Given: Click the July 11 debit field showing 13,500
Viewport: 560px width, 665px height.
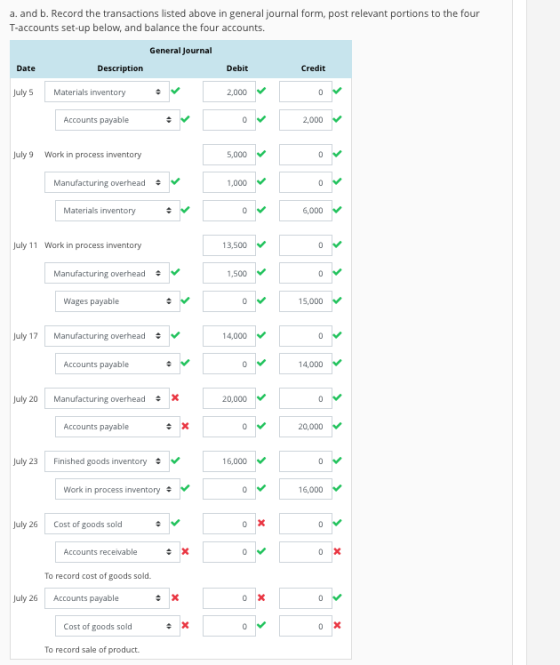Looking at the screenshot, I should [229, 245].
